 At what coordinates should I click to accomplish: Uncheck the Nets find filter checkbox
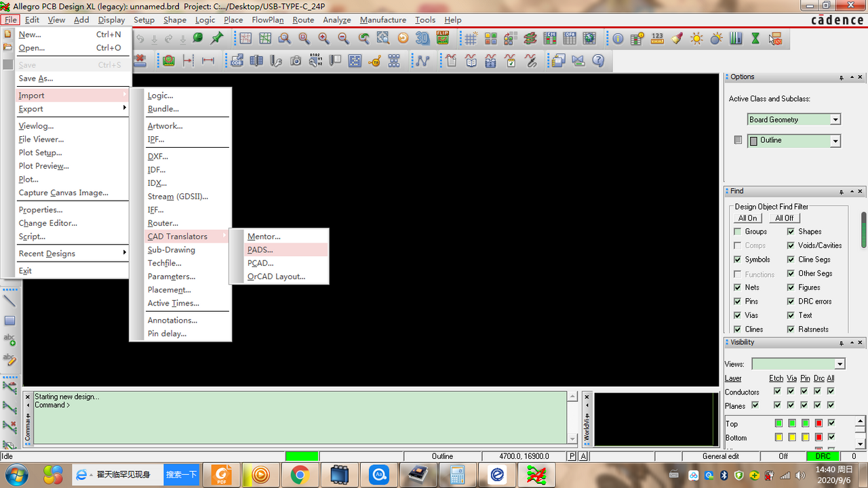738,287
